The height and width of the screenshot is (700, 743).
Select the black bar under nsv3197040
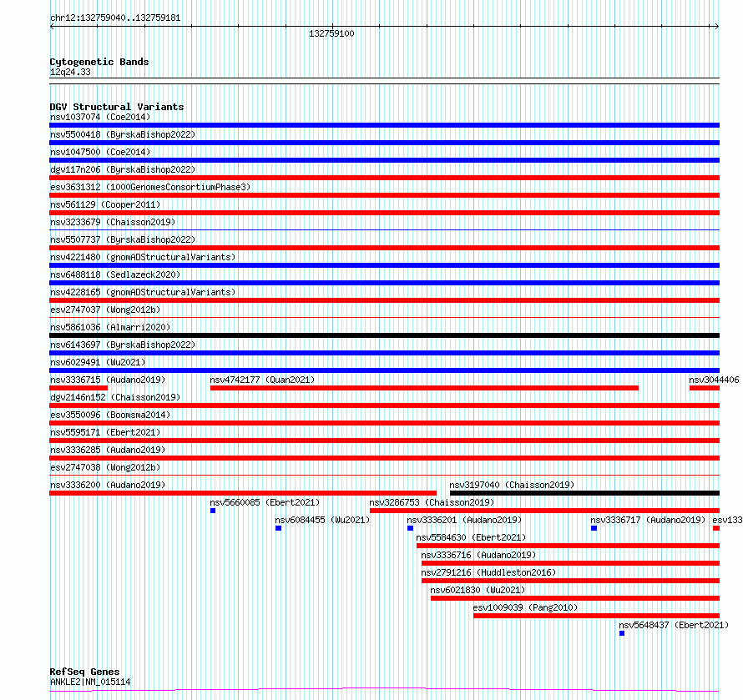point(584,493)
